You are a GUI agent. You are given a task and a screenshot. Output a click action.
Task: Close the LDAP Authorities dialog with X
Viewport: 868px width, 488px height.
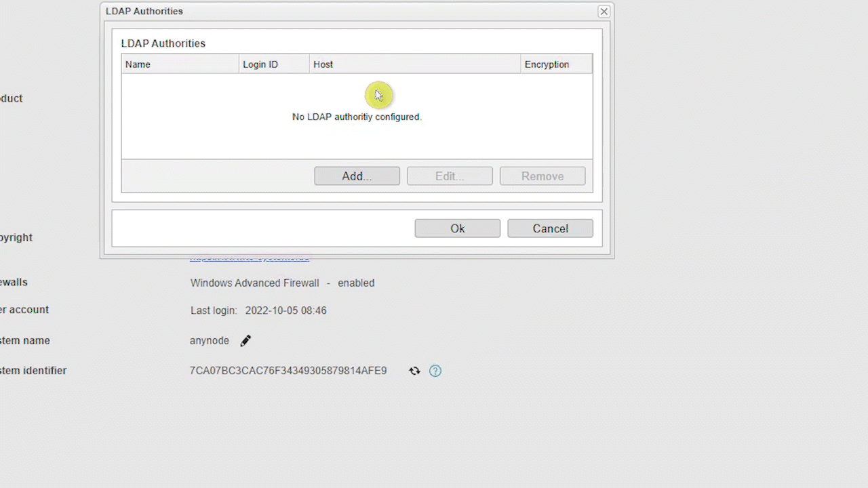coord(604,12)
